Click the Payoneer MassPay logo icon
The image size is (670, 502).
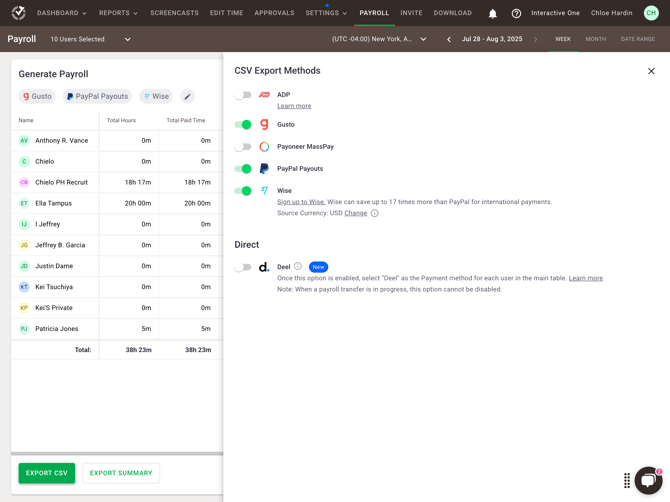264,147
